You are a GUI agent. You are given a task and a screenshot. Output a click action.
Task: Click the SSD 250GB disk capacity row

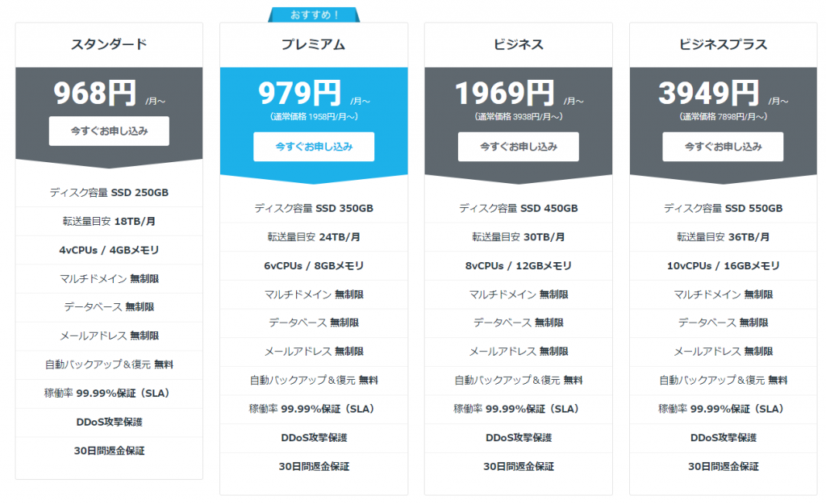point(109,192)
